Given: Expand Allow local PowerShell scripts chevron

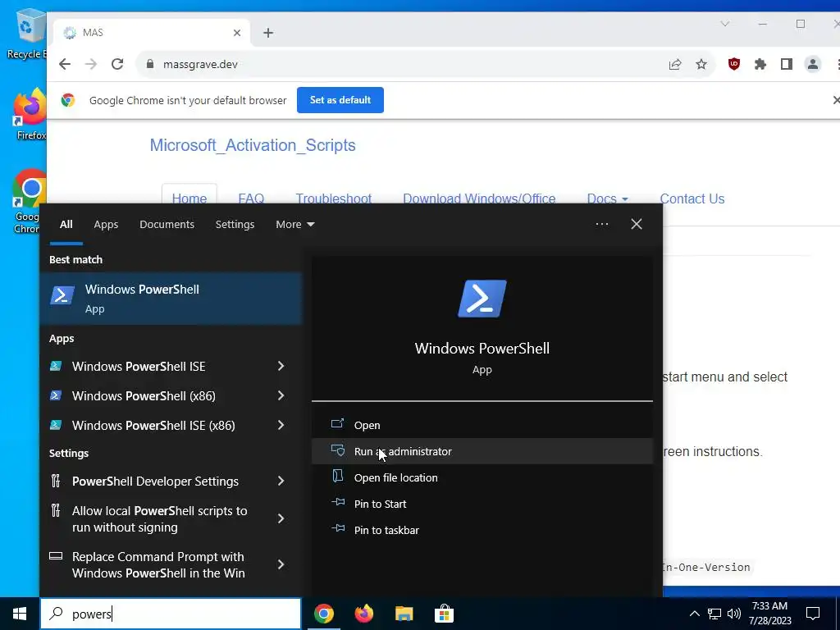Looking at the screenshot, I should (281, 518).
